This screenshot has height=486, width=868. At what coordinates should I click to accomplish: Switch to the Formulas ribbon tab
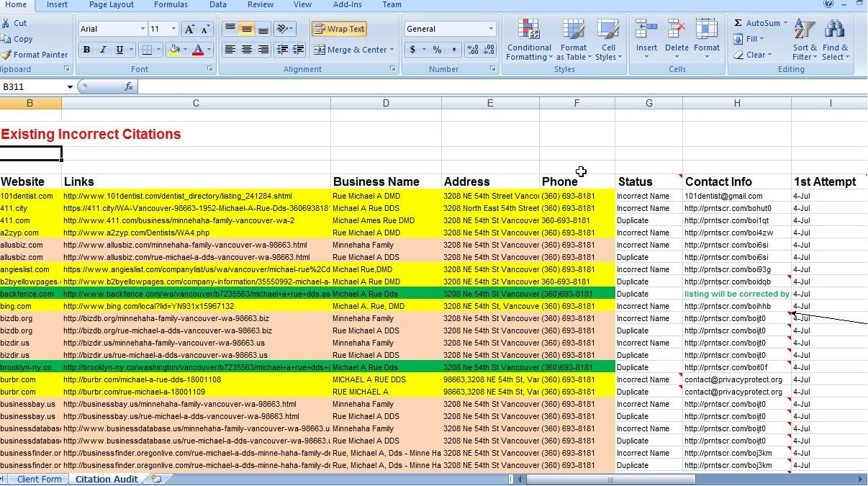click(171, 4)
